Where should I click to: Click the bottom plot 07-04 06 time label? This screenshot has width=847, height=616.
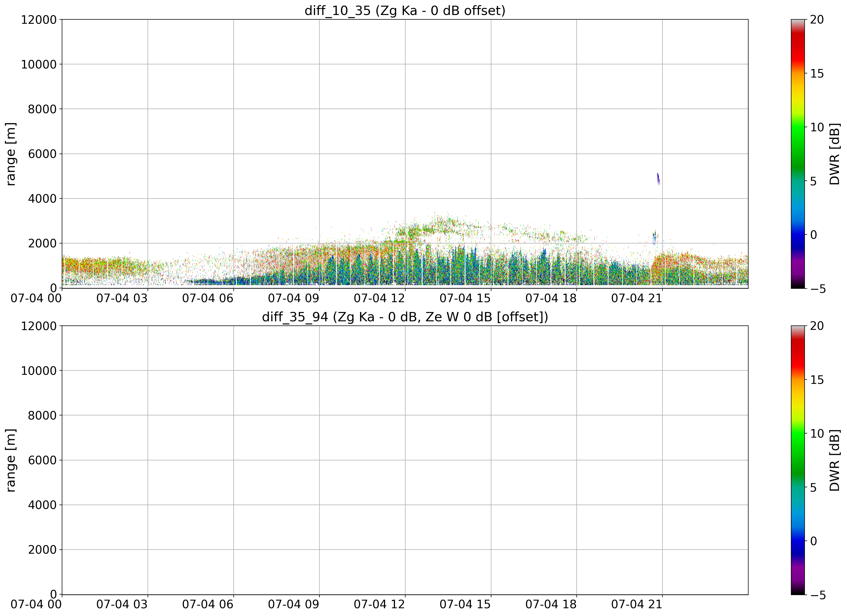click(208, 604)
